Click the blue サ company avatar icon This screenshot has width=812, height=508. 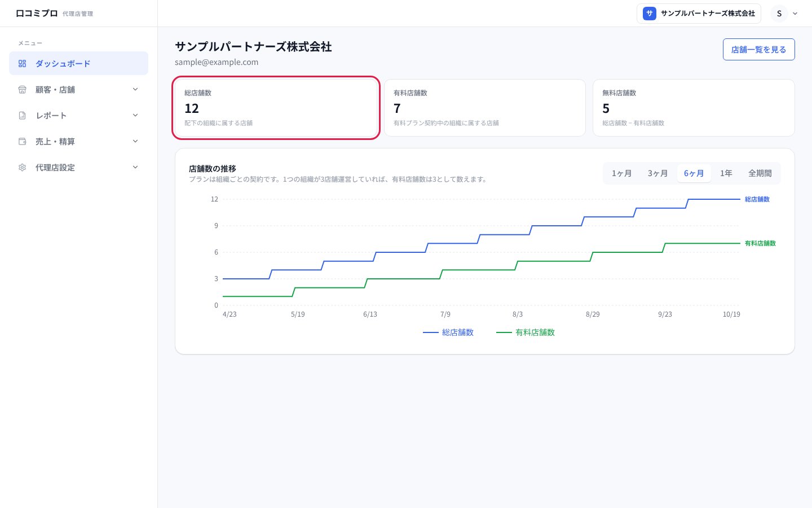[x=650, y=14]
